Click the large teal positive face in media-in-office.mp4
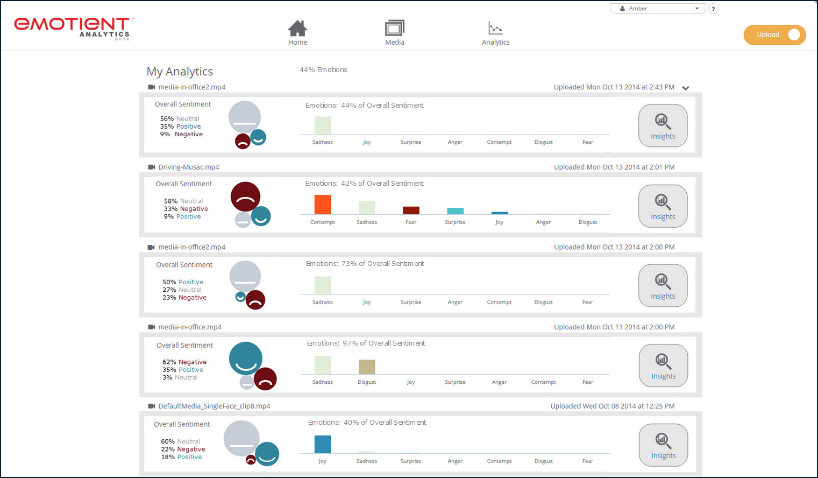Viewport: 818px width, 478px height. tap(245, 357)
